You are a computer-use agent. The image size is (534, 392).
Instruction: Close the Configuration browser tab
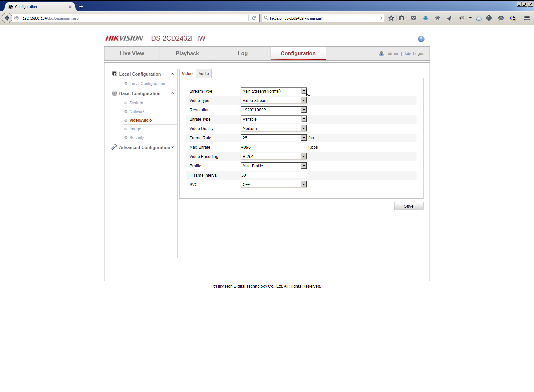click(x=70, y=7)
